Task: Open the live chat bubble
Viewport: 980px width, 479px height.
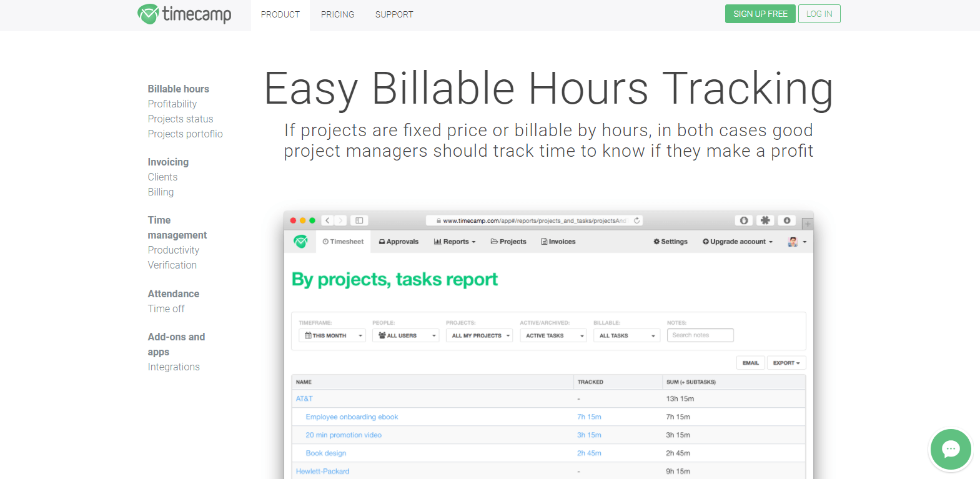Action: pyautogui.click(x=951, y=449)
